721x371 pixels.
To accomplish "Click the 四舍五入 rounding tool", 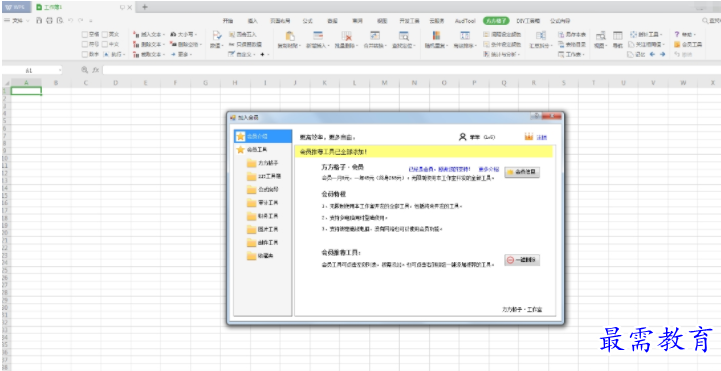I will point(243,34).
